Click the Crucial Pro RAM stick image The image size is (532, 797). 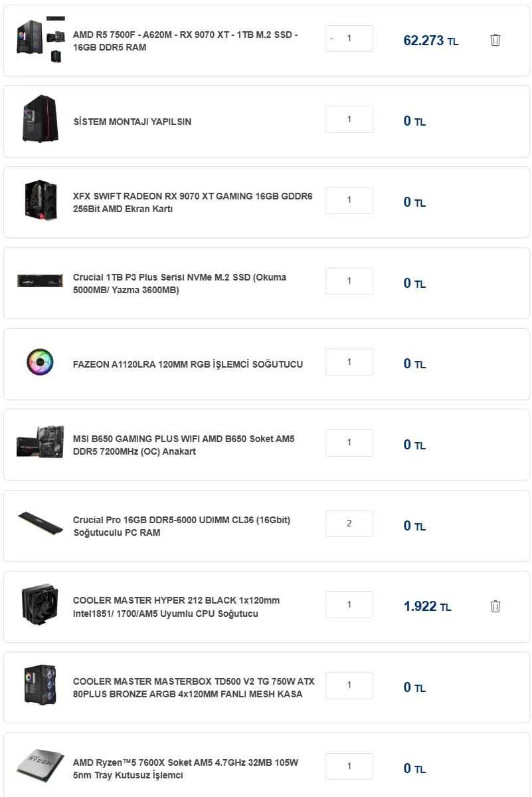(40, 524)
